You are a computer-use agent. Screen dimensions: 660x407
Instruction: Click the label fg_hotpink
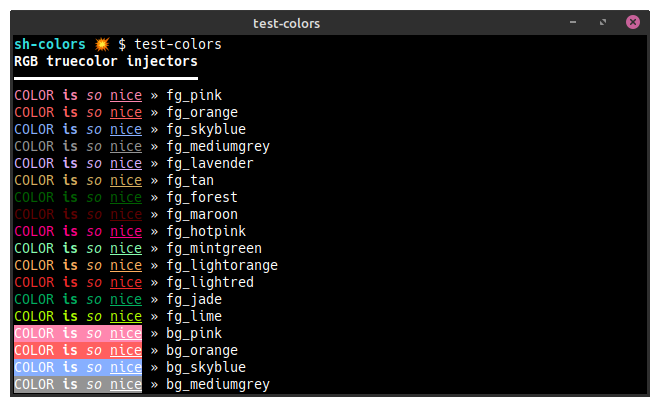tap(206, 231)
